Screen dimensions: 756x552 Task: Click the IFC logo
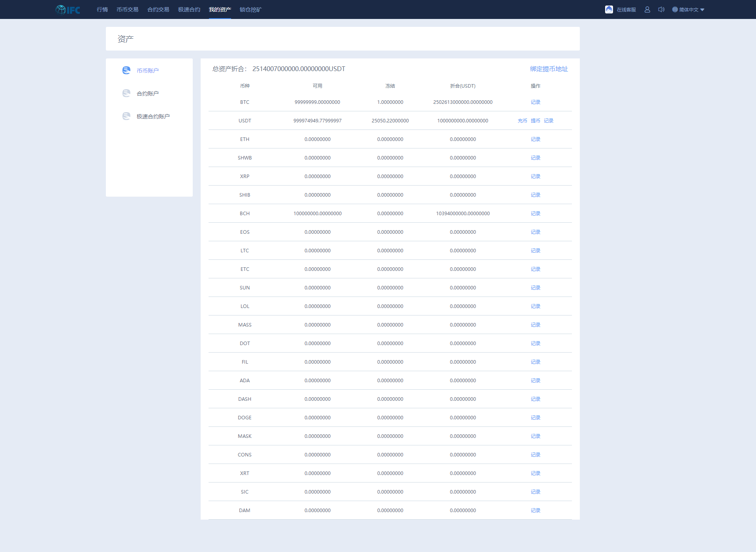(x=68, y=9)
